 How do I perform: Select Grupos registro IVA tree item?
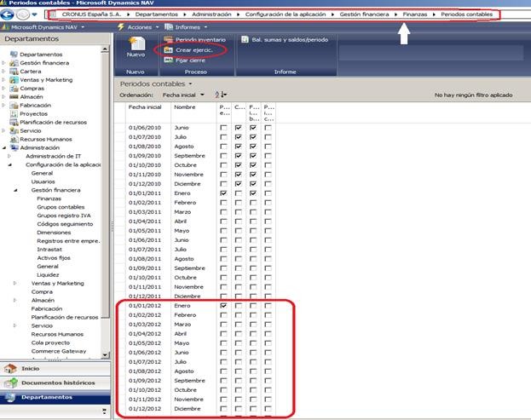pyautogui.click(x=64, y=216)
